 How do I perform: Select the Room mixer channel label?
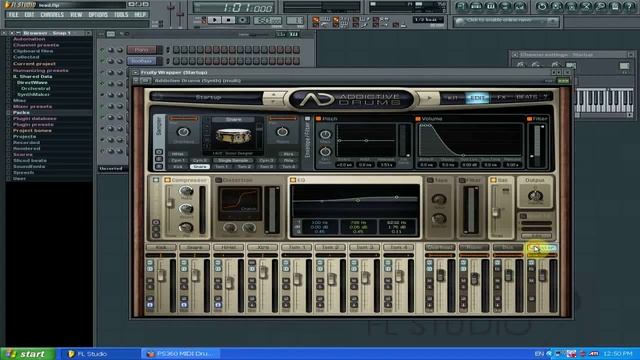tap(474, 247)
